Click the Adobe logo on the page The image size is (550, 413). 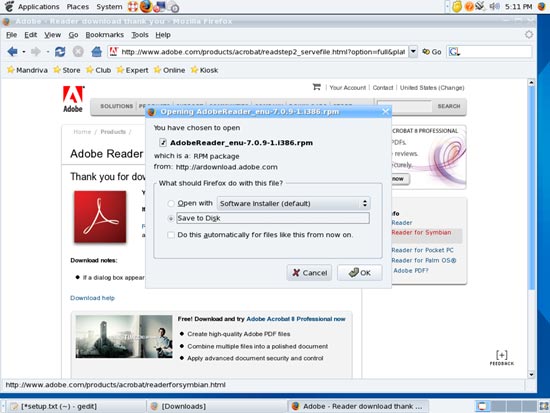[x=73, y=99]
